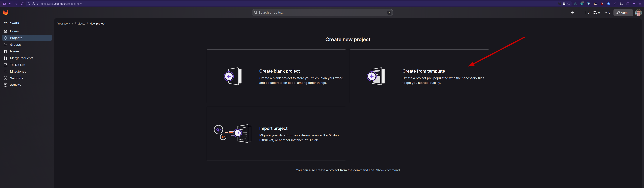Image resolution: width=644 pixels, height=188 pixels.
Task: Choose Create from template card
Action: click(419, 76)
